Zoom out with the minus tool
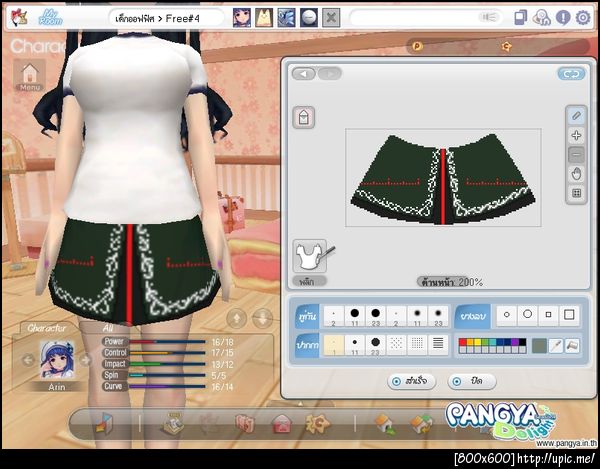This screenshot has height=469, width=600. tap(576, 155)
